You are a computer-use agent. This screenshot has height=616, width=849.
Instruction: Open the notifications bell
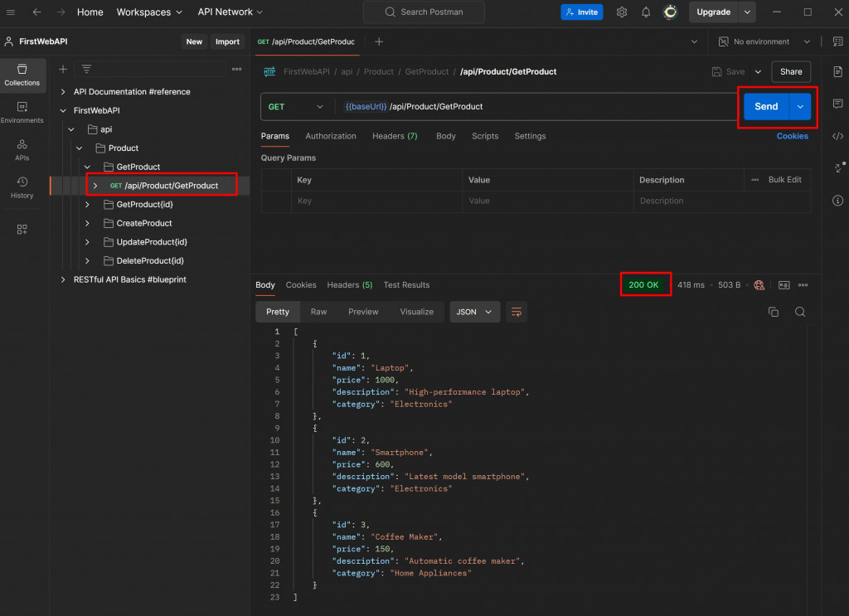[x=645, y=12]
